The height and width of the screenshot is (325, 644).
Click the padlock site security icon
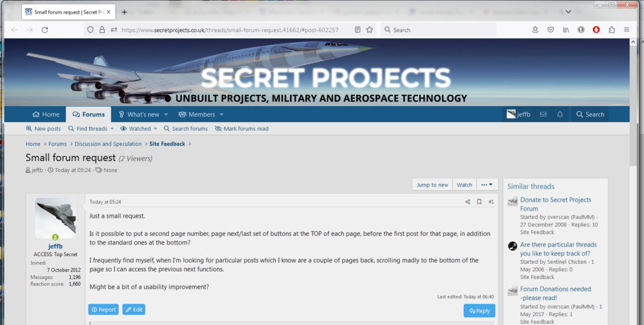click(102, 30)
